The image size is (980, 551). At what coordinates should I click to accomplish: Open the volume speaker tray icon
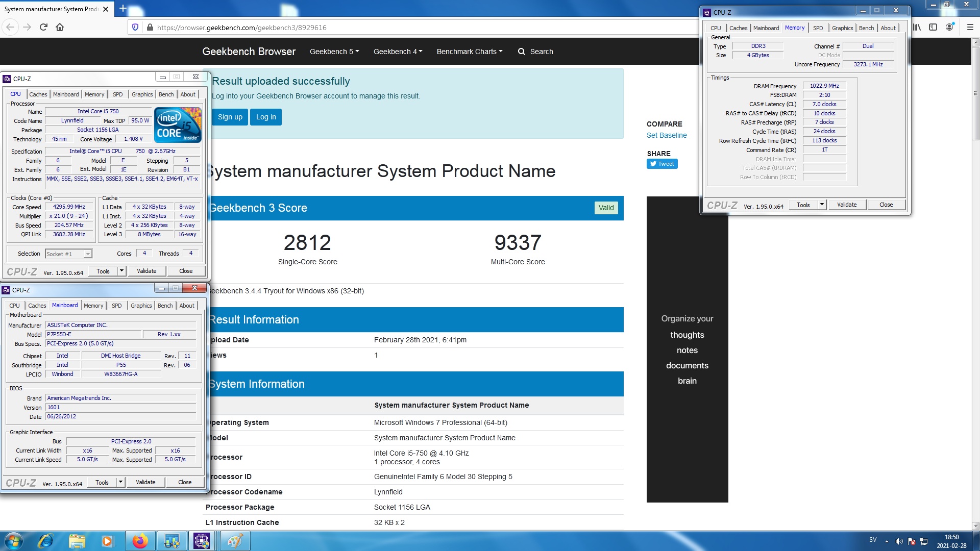(899, 541)
